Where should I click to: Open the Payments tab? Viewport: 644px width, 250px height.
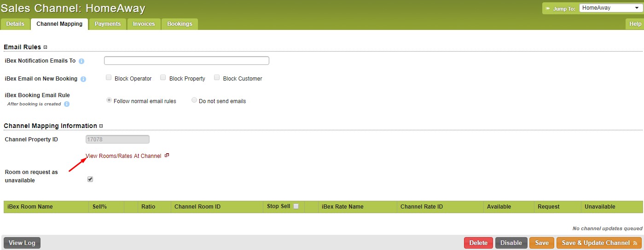(108, 24)
